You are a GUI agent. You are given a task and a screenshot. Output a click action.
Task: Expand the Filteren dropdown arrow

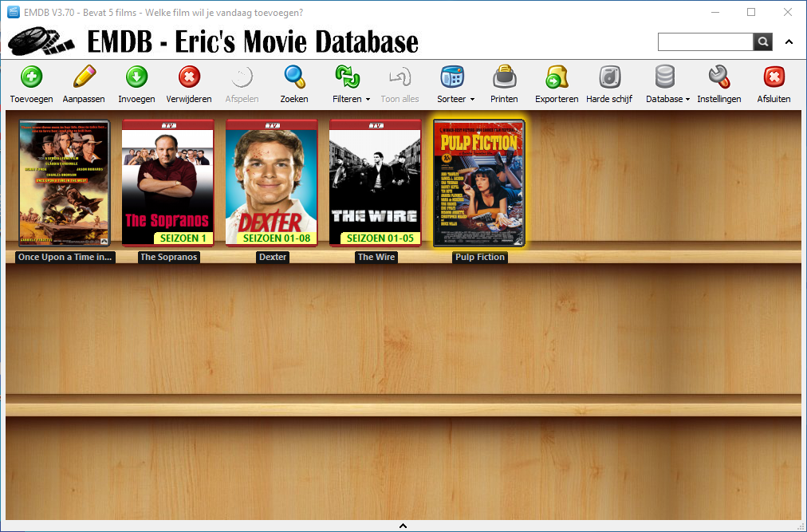[368, 100]
